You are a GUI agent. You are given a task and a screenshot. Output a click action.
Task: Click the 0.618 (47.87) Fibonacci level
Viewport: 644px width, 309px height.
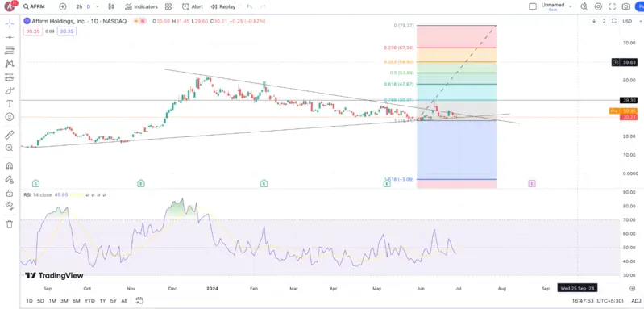(x=398, y=84)
